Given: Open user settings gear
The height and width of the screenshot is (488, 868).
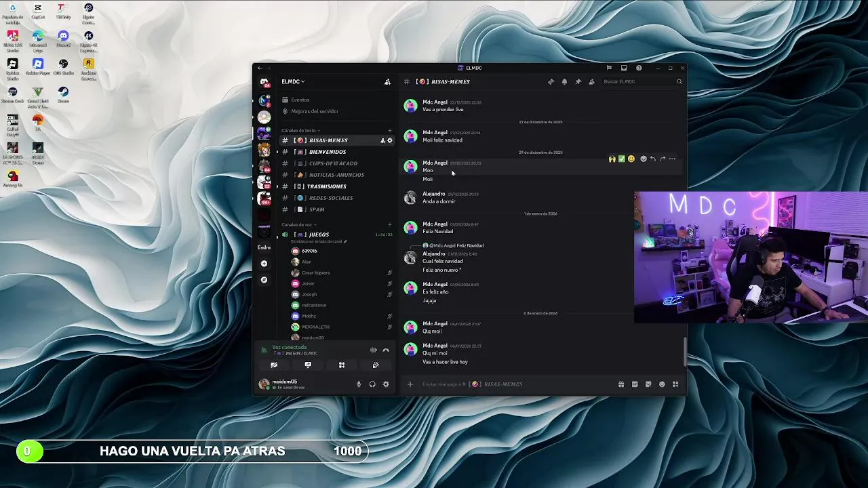Looking at the screenshot, I should coord(386,384).
